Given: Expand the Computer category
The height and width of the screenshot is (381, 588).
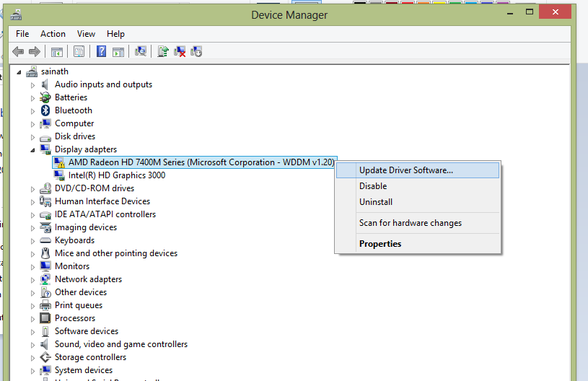Looking at the screenshot, I should [32, 124].
